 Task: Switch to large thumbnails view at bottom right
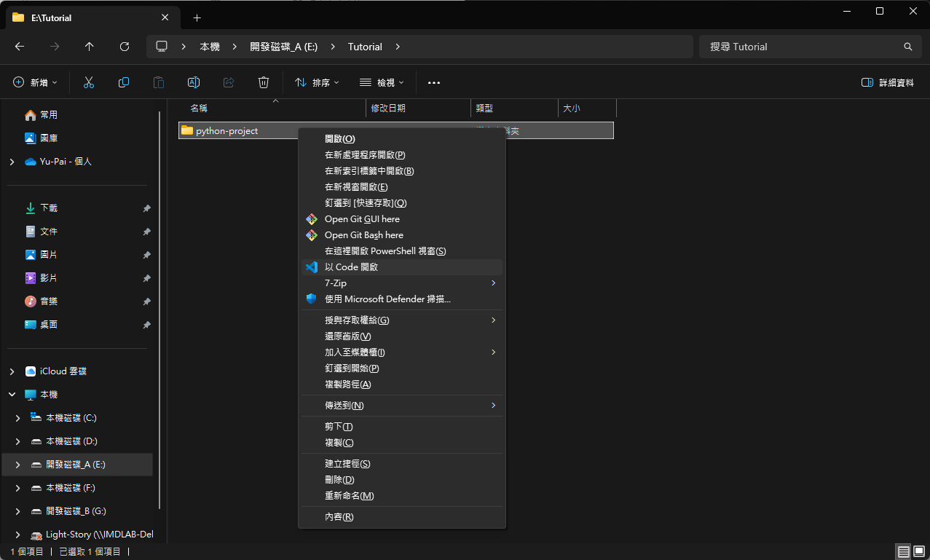coord(920,551)
